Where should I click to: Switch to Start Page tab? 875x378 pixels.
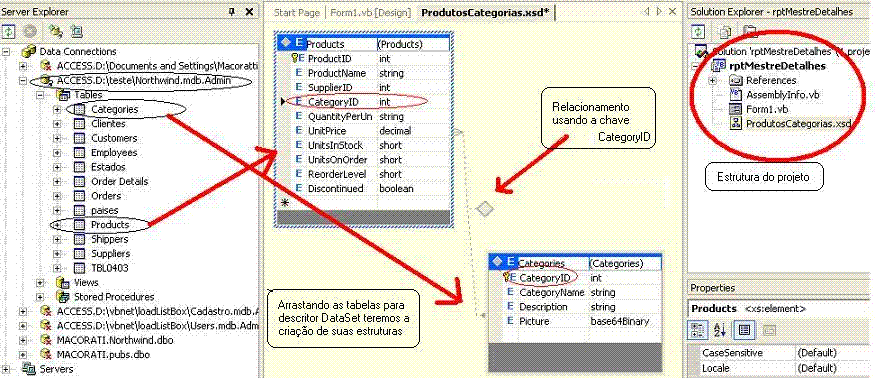click(297, 12)
